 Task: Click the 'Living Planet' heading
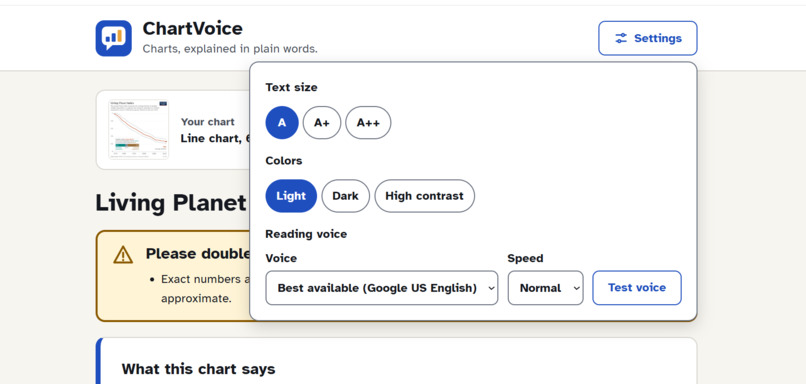(171, 203)
